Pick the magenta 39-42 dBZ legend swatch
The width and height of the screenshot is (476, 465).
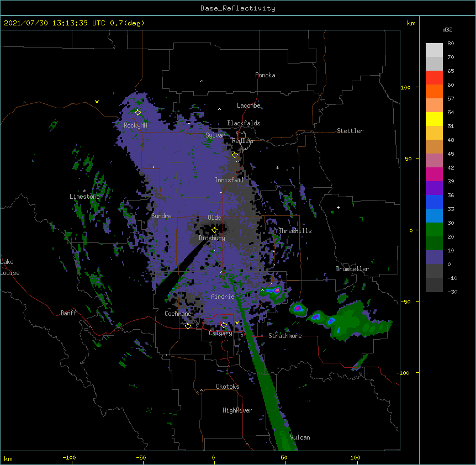pos(434,174)
